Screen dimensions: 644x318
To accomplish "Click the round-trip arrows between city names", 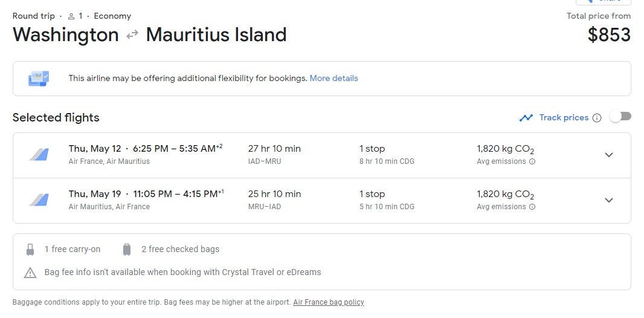I will [x=132, y=35].
